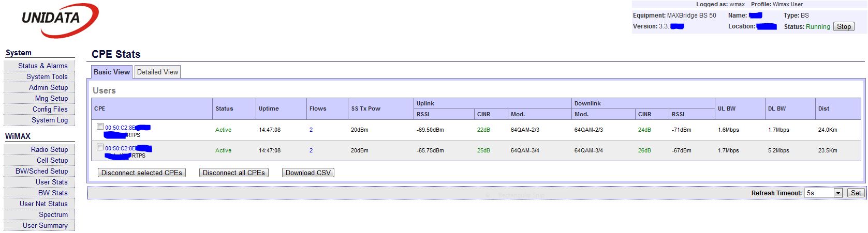Open the System Log page

click(50, 120)
